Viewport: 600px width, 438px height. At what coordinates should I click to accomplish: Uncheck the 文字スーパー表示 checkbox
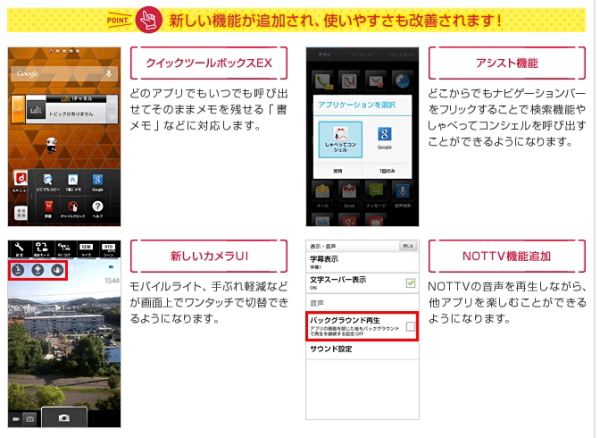[x=409, y=283]
